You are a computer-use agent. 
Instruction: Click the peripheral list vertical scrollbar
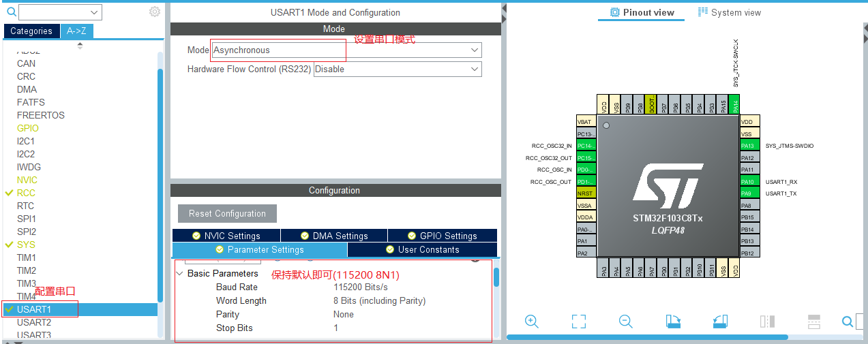(x=161, y=184)
